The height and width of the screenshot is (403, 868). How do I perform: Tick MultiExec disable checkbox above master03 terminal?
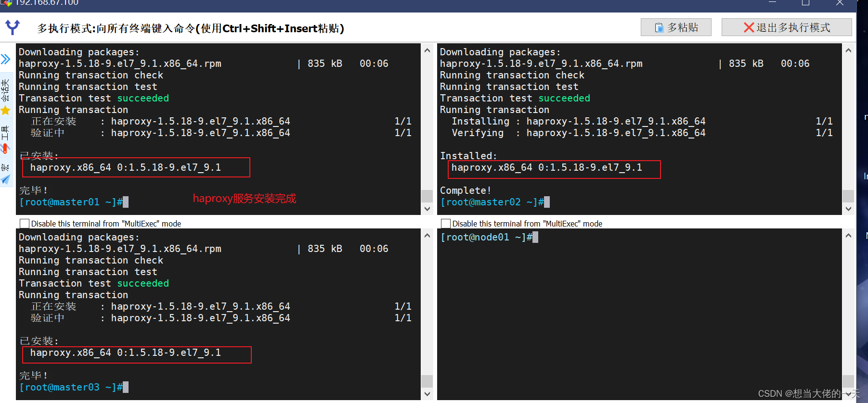coord(25,224)
